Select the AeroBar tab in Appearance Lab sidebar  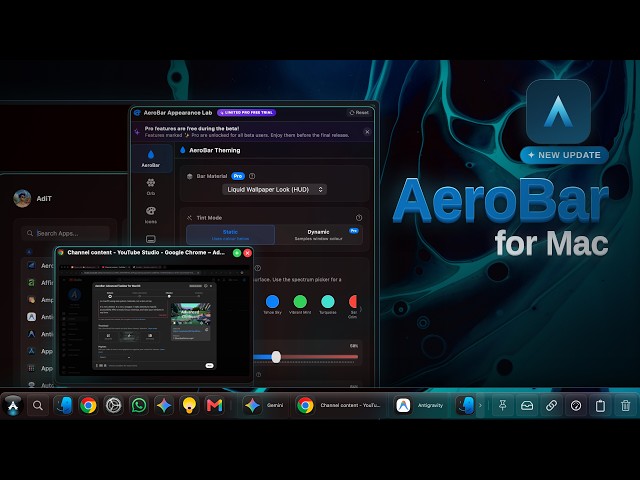151,158
